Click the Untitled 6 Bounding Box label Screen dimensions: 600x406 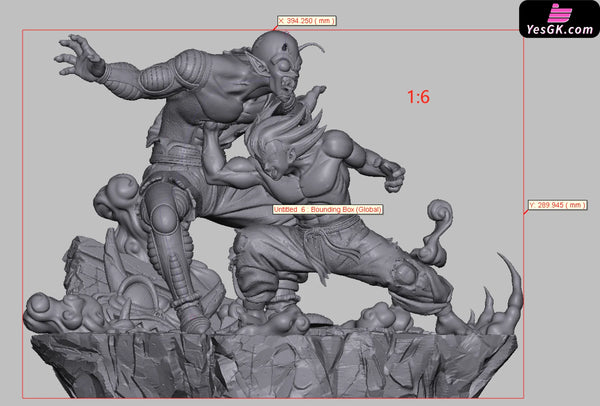(326, 210)
